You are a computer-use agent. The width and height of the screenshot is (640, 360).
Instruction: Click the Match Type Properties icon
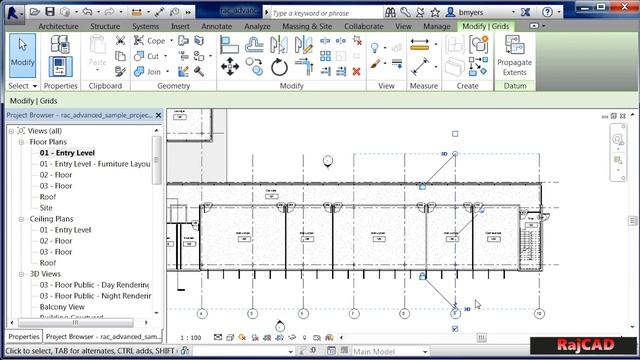click(x=120, y=71)
